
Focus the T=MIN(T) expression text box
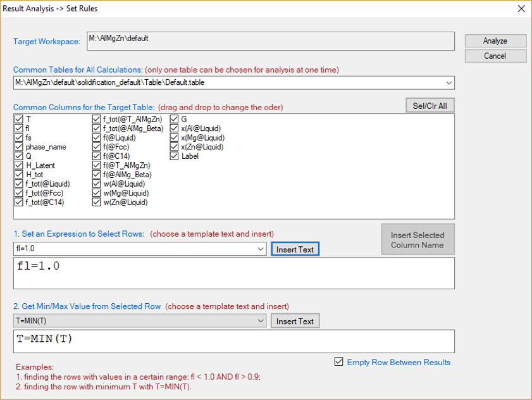coord(233,341)
